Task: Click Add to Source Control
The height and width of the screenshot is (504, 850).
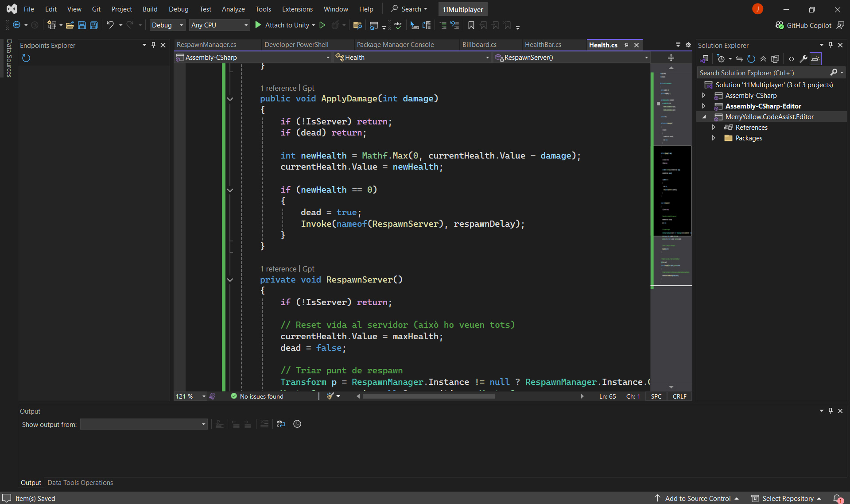Action: coord(698,498)
